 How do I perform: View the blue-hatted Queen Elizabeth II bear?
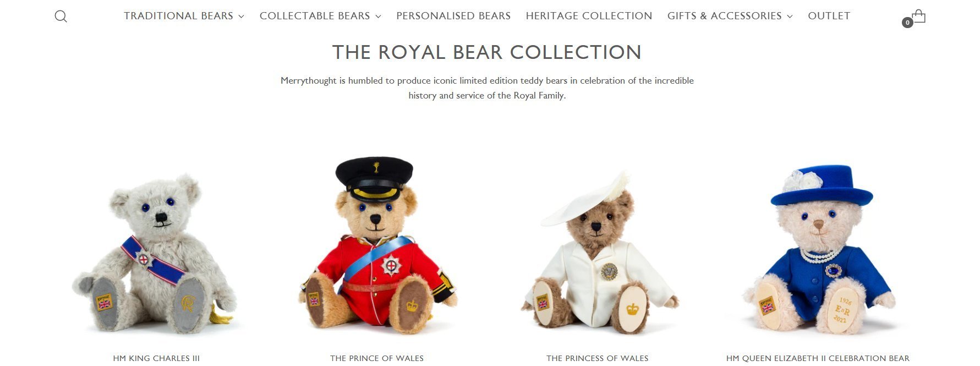pyautogui.click(x=818, y=249)
